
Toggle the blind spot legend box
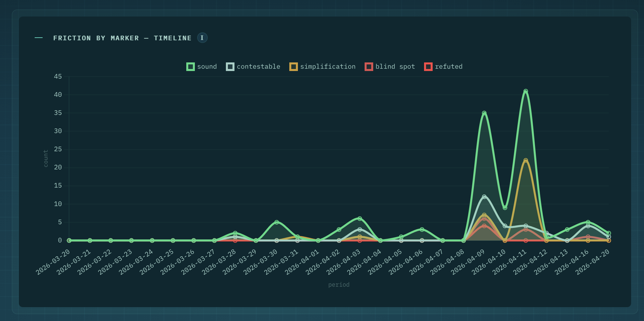tap(369, 67)
